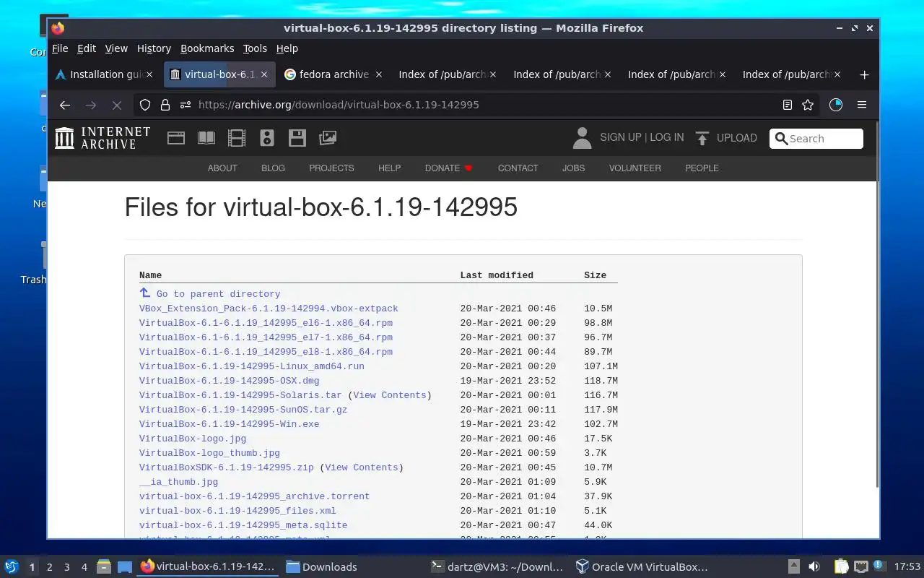
Task: Click the go-to-parent up arrow icon
Action: point(145,293)
